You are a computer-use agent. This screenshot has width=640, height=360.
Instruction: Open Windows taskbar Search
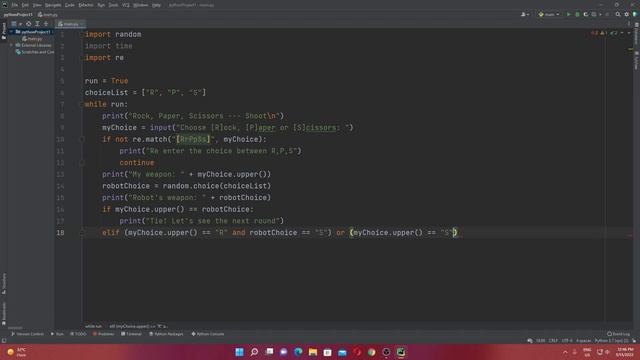pyautogui.click(x=254, y=352)
